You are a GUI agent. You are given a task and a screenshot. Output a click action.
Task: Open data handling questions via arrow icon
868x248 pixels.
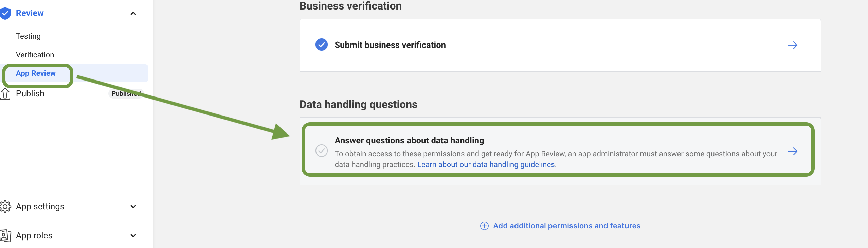792,152
